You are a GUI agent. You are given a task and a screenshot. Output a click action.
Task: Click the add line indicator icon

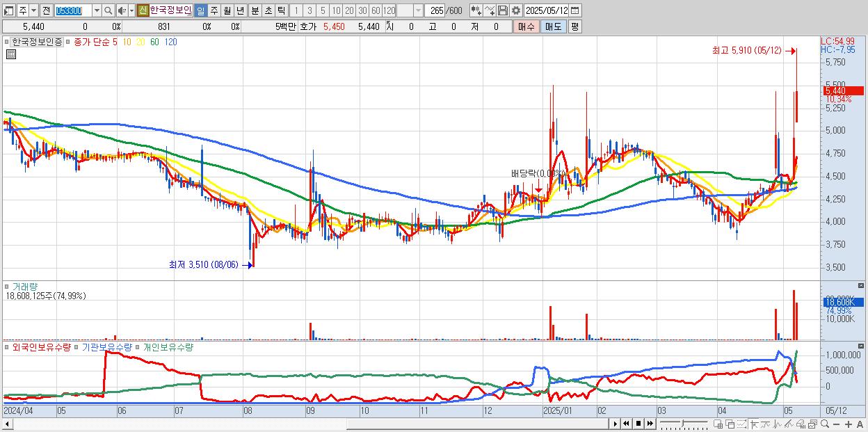[x=490, y=10]
